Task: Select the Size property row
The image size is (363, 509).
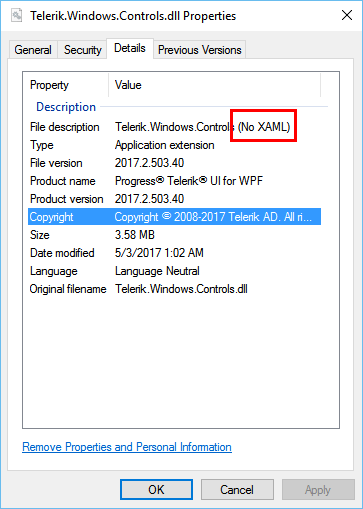Action: (174, 235)
